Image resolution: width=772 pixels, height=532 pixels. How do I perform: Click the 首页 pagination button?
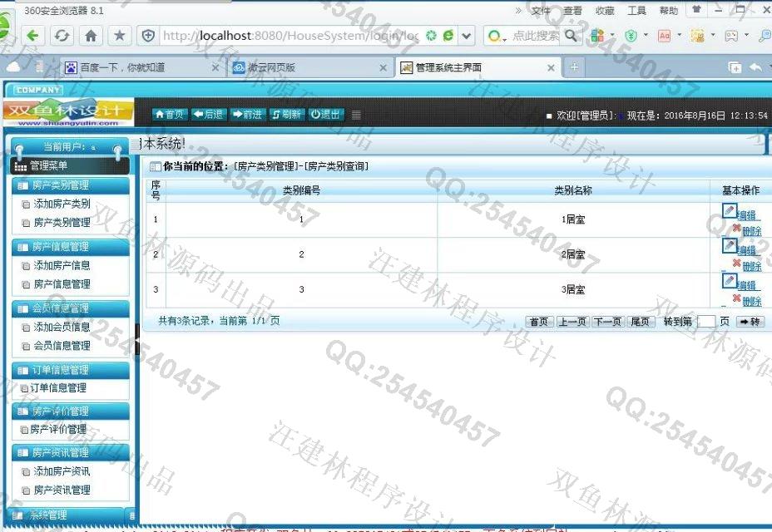pos(539,322)
